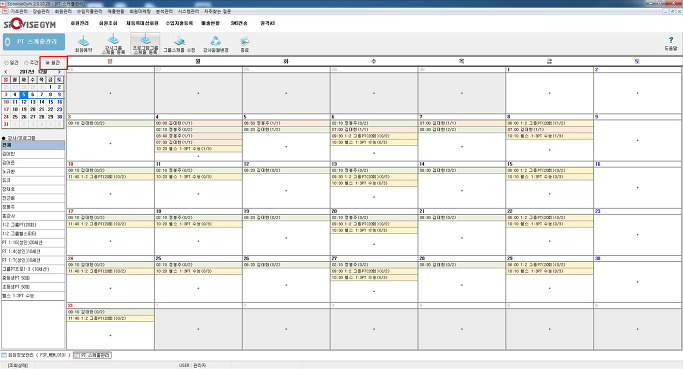Viewport: 683px width, 369px height.
Task: Click the 종료 exit icon
Action: [245, 44]
